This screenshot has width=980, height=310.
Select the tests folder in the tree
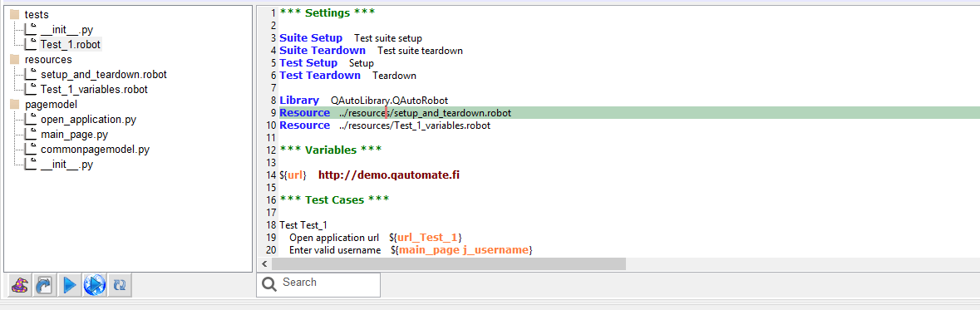[x=37, y=14]
